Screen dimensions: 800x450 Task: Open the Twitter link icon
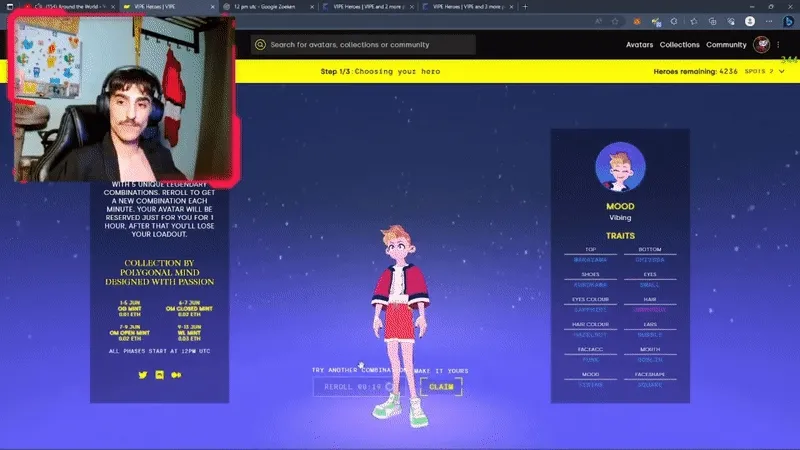point(142,374)
